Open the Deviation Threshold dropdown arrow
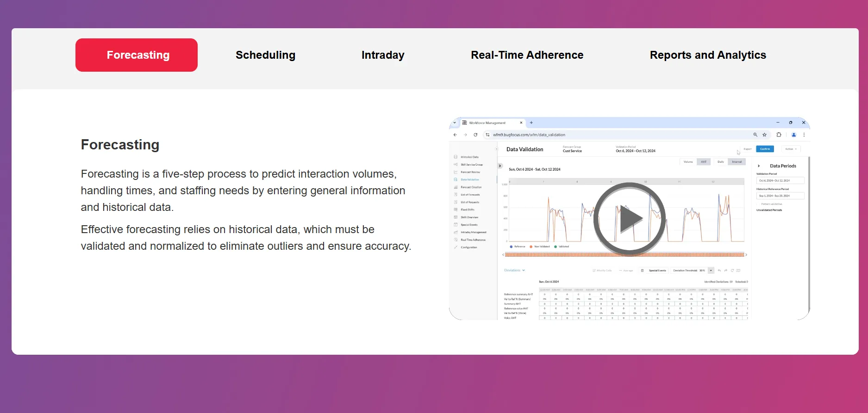The width and height of the screenshot is (868, 413). [x=711, y=271]
